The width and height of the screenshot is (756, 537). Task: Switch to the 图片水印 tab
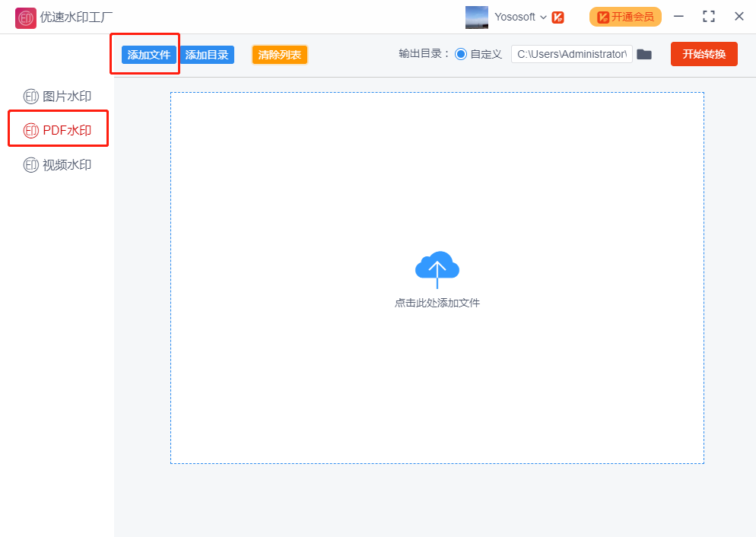pyautogui.click(x=58, y=97)
